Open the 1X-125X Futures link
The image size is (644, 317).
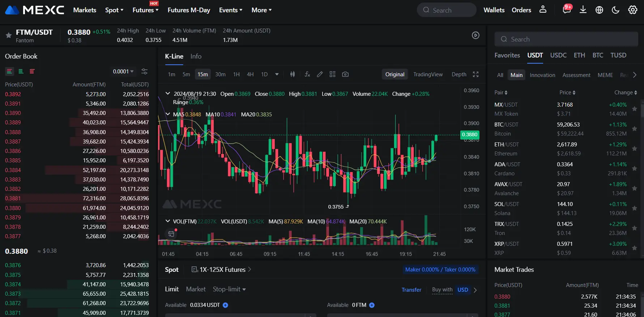[221, 270]
